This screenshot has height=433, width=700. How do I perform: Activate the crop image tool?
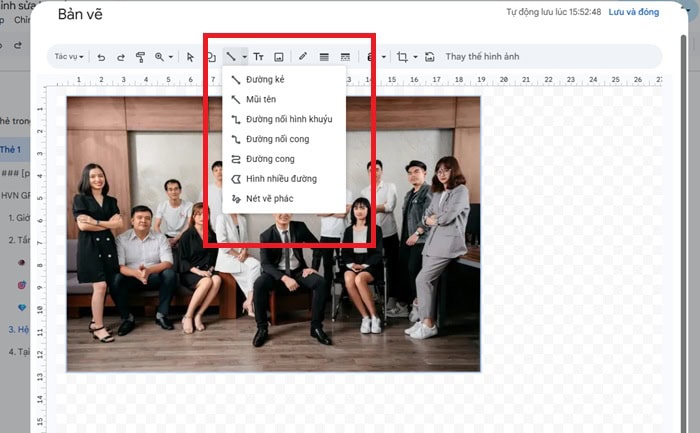pyautogui.click(x=402, y=57)
